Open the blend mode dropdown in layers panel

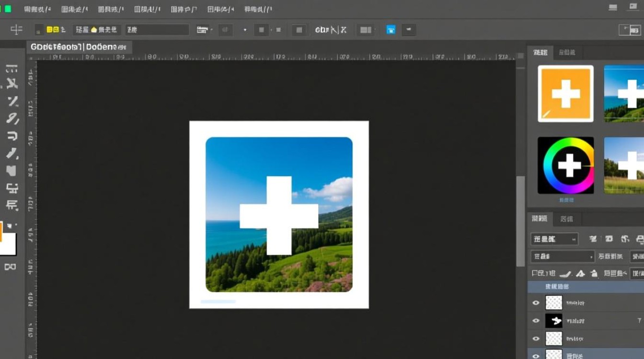click(562, 257)
